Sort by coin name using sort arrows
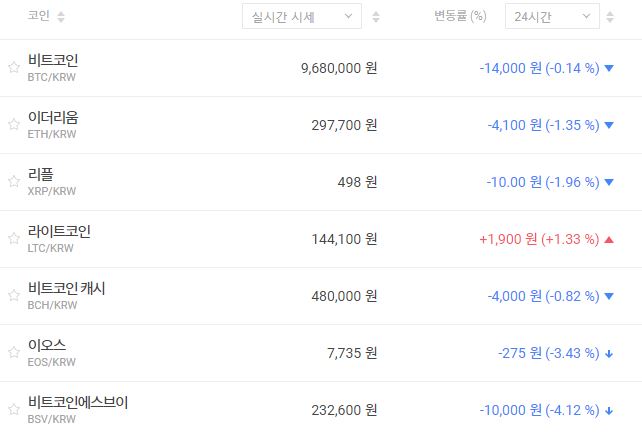 [x=61, y=17]
